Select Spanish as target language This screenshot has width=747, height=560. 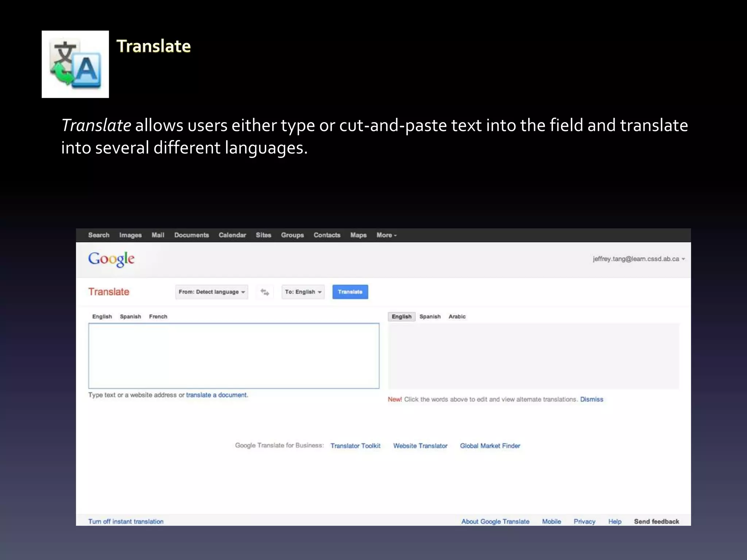(430, 316)
